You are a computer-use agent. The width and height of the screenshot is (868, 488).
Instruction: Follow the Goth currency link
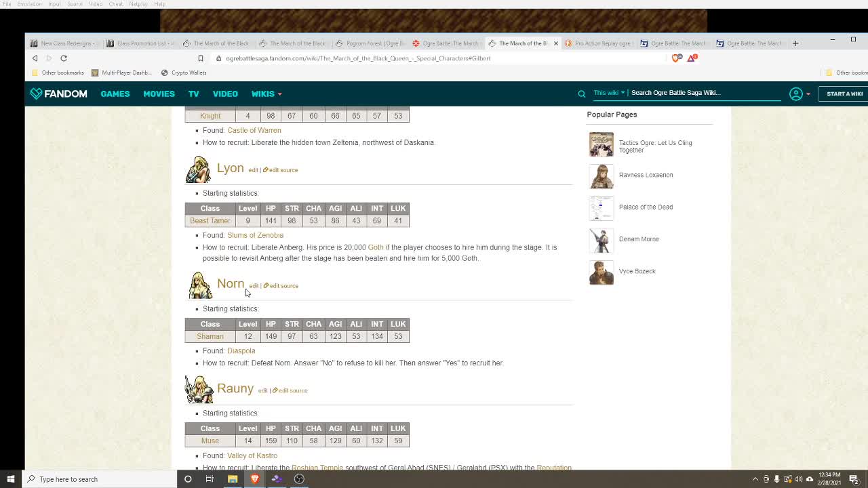[x=376, y=247]
